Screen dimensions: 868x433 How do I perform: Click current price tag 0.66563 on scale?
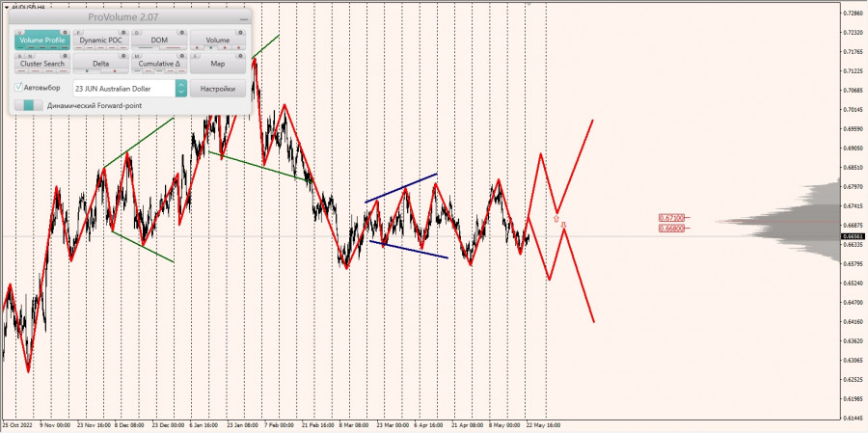click(x=854, y=236)
